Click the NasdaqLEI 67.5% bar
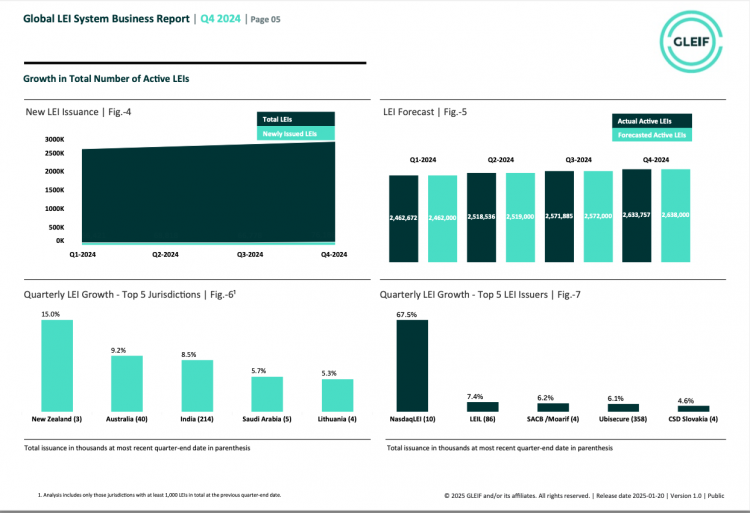The image size is (750, 513). pyautogui.click(x=412, y=366)
